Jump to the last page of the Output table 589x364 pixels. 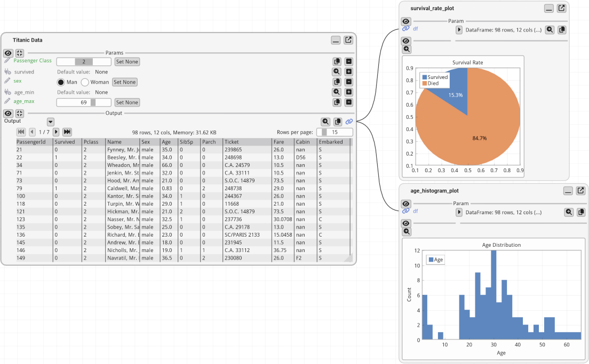66,132
